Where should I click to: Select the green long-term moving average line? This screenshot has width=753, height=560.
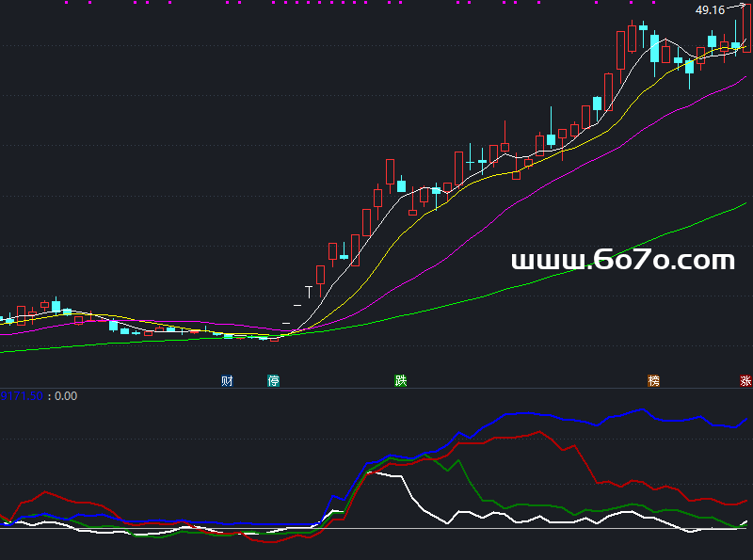tap(565, 272)
